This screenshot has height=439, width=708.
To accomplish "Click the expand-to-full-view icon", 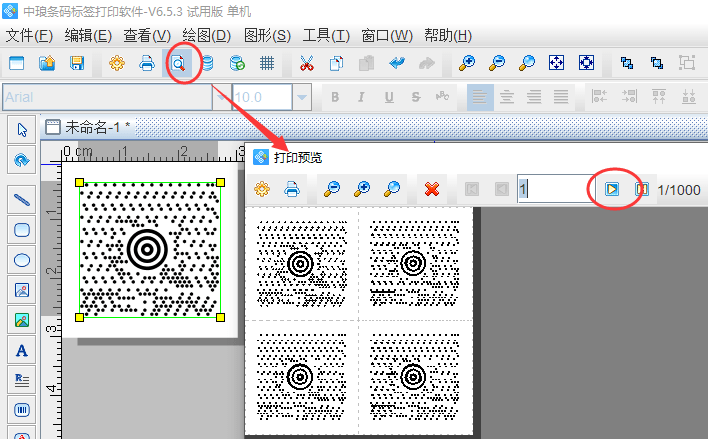I will [586, 63].
